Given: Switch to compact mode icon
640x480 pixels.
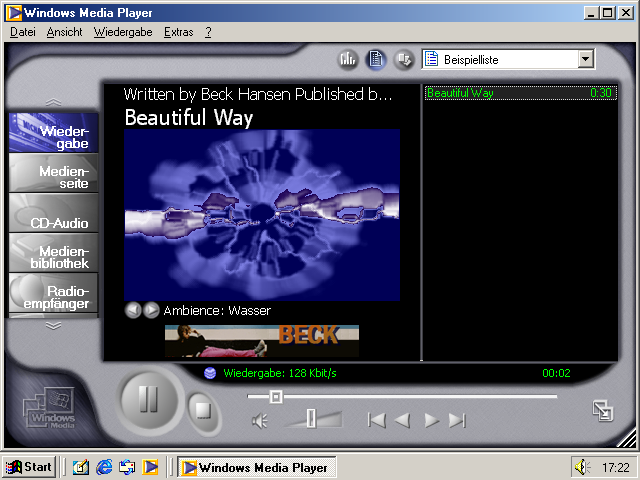Looking at the screenshot, I should (x=602, y=411).
